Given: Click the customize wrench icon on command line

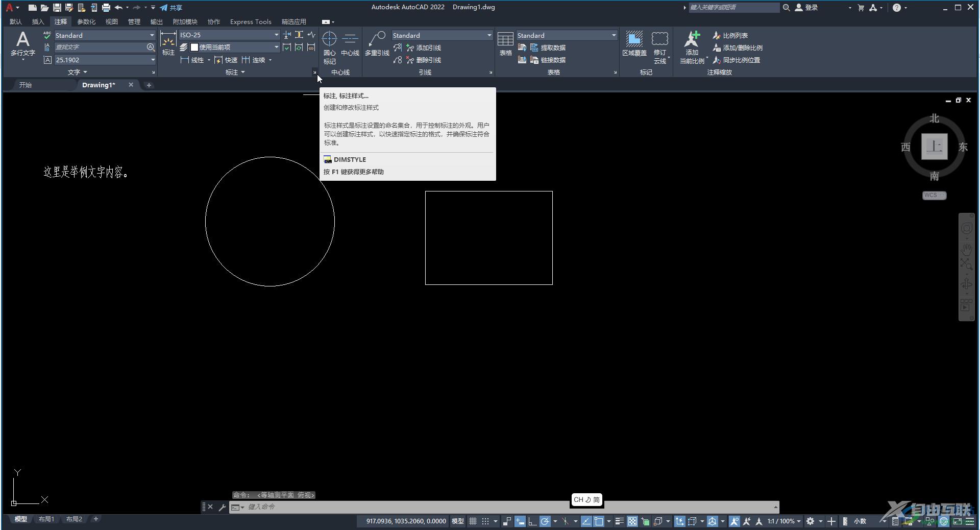Looking at the screenshot, I should (222, 507).
